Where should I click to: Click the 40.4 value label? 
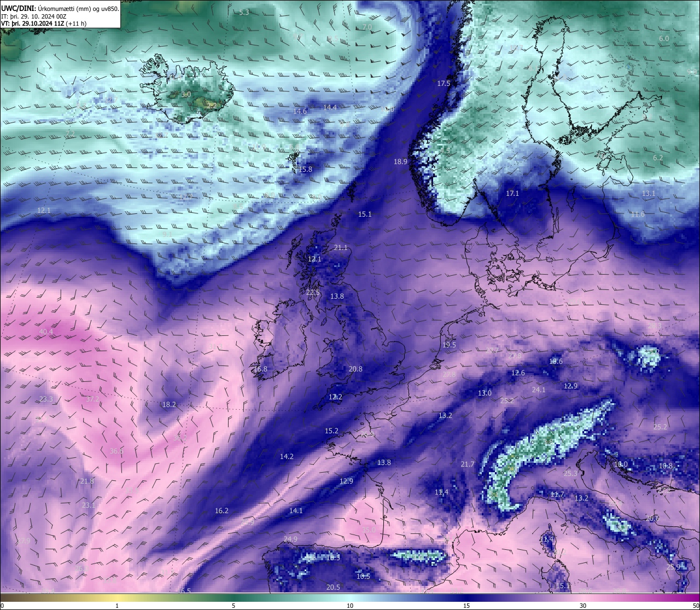point(46,332)
